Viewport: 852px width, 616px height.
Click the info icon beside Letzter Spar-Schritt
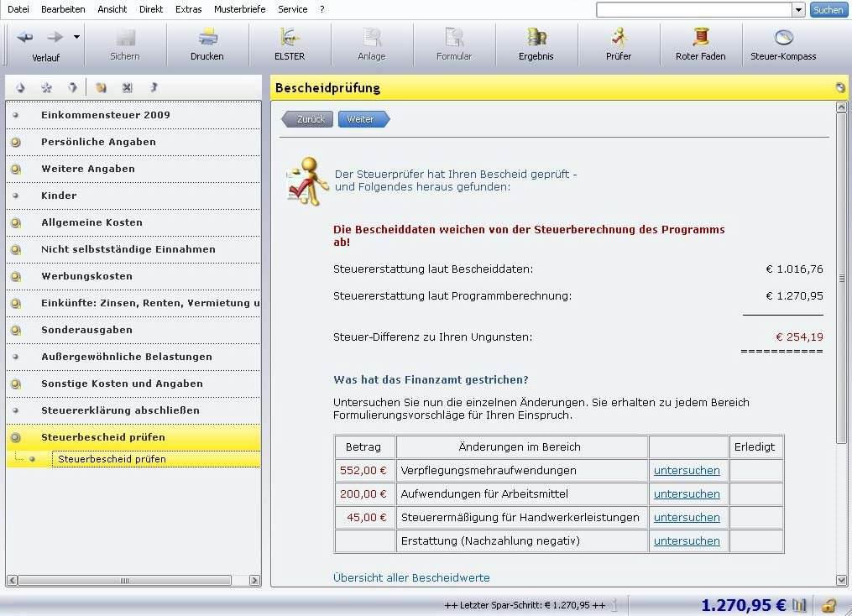(615, 604)
